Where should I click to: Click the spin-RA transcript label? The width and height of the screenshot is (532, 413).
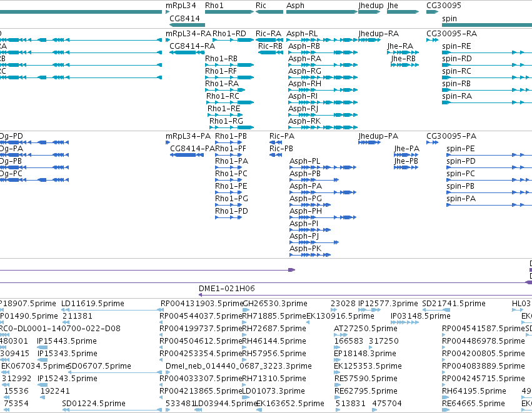point(457,96)
